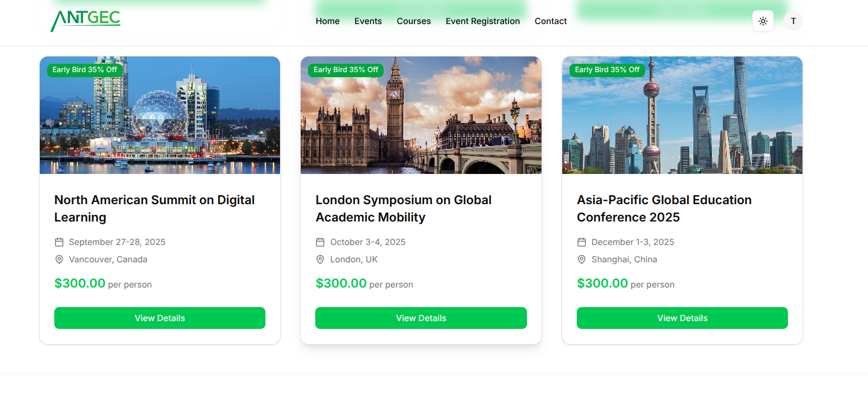Click the location pin beside London, UK
The height and width of the screenshot is (410, 868).
[x=320, y=259]
